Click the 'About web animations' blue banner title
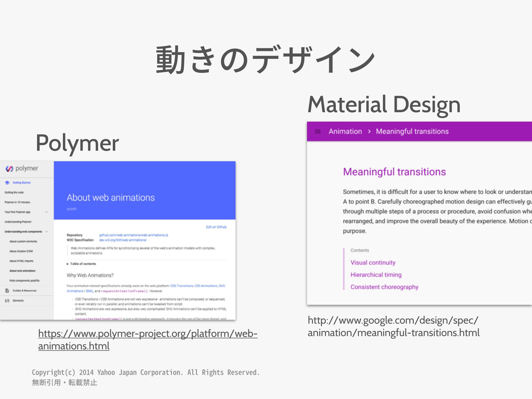This screenshot has height=399, width=532. coord(111,198)
